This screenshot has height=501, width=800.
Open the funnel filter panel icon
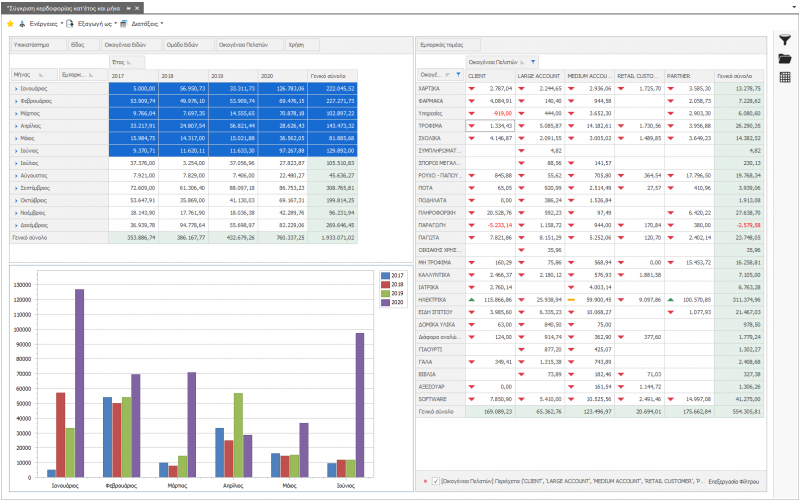pos(785,40)
